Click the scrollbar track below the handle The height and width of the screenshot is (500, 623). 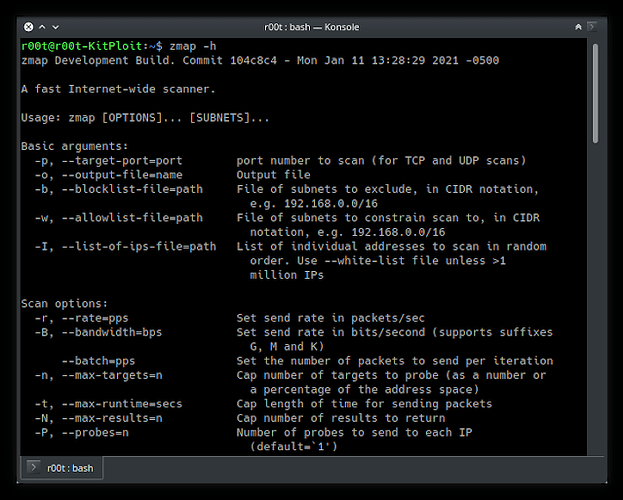click(x=595, y=298)
